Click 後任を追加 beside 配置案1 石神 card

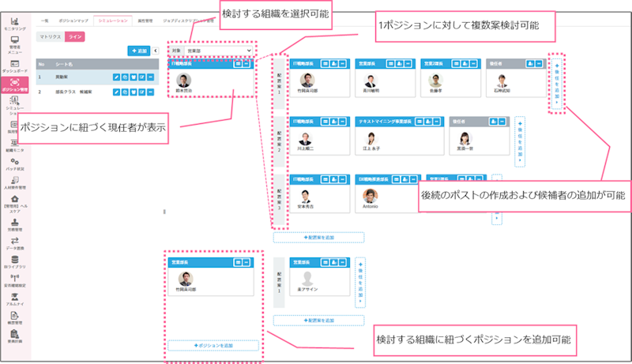pyautogui.click(x=557, y=84)
